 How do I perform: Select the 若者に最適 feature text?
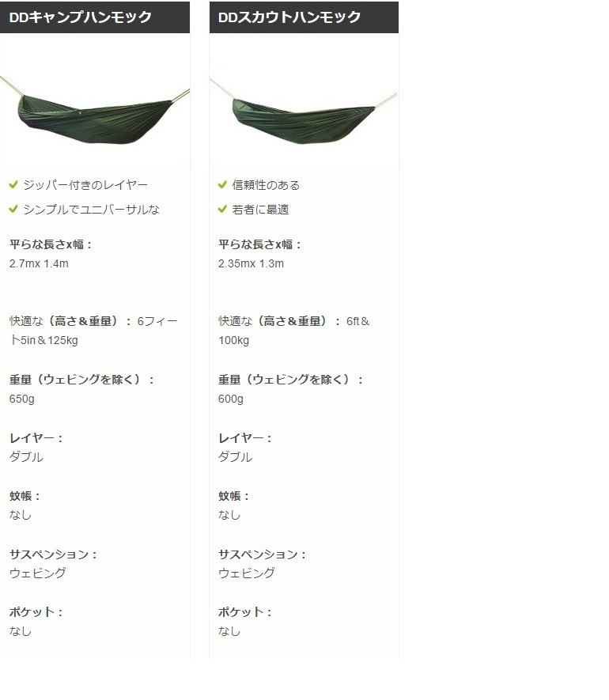tap(260, 210)
